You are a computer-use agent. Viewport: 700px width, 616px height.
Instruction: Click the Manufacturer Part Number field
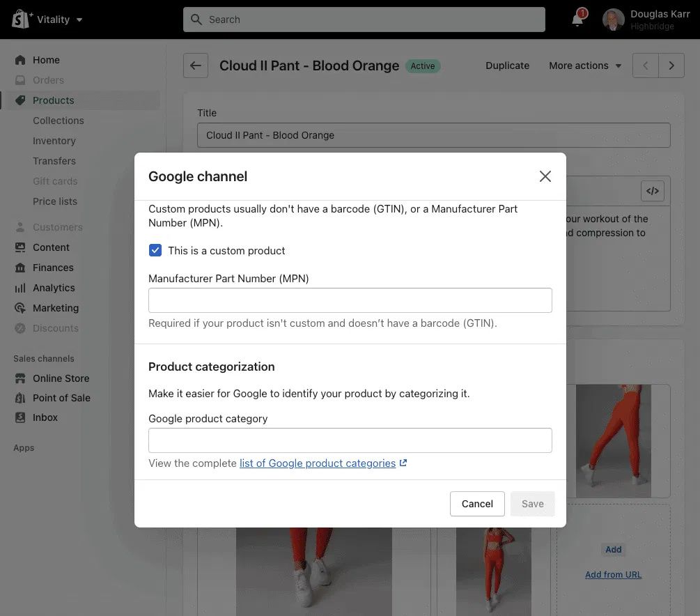pos(350,300)
